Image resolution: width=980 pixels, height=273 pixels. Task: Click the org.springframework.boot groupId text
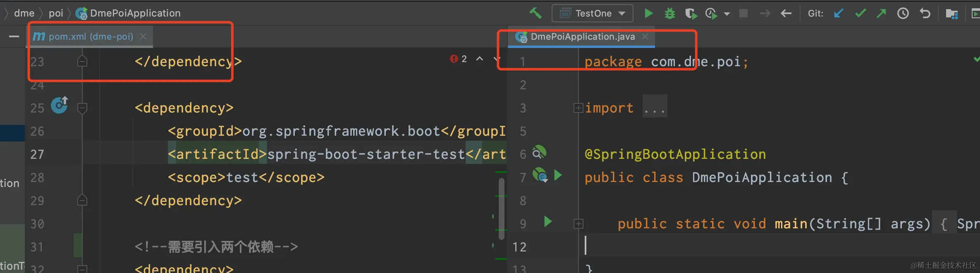341,131
